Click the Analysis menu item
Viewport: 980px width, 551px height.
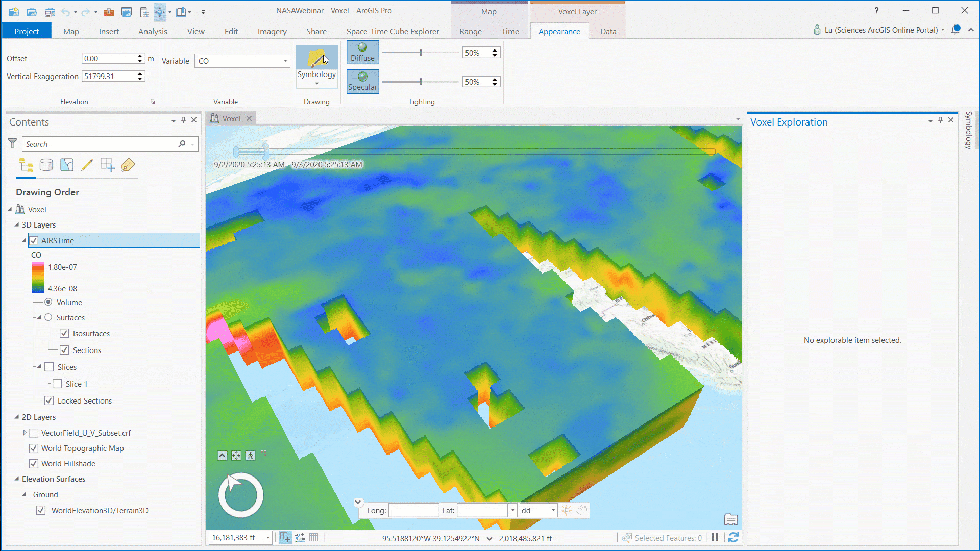[152, 32]
